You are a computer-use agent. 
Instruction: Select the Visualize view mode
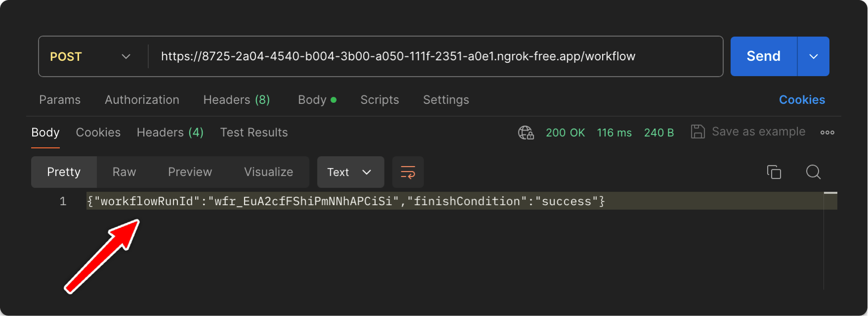coord(268,172)
